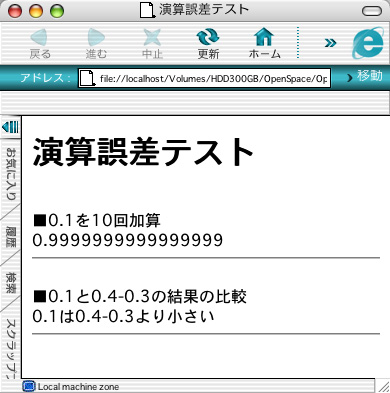The image size is (390, 393).
Task: Open the 検索 search tab
Action: click(x=11, y=283)
